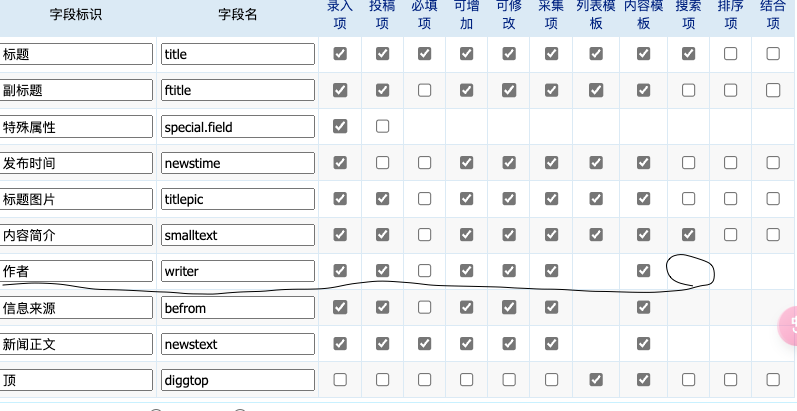797x411 pixels.
Task: Click the 'title' field name input
Action: pos(238,54)
